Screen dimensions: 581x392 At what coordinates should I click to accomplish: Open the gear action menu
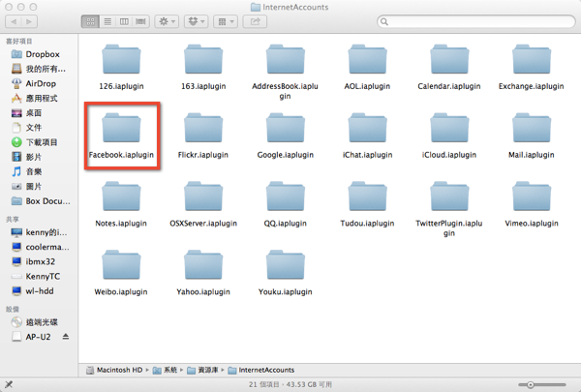(167, 21)
